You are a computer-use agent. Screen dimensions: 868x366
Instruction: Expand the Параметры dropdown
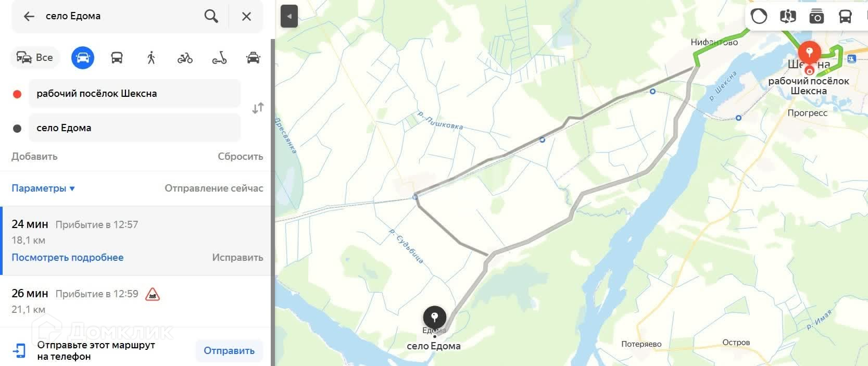click(x=43, y=188)
